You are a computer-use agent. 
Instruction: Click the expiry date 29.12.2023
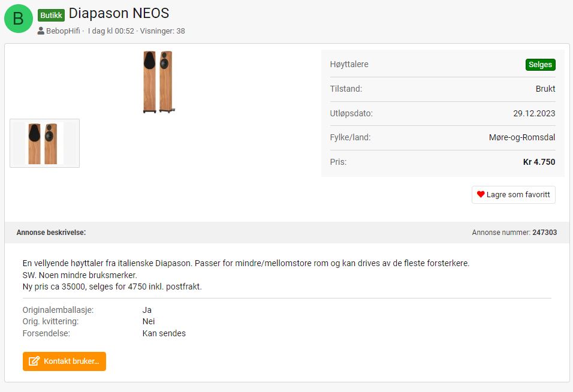(534, 113)
